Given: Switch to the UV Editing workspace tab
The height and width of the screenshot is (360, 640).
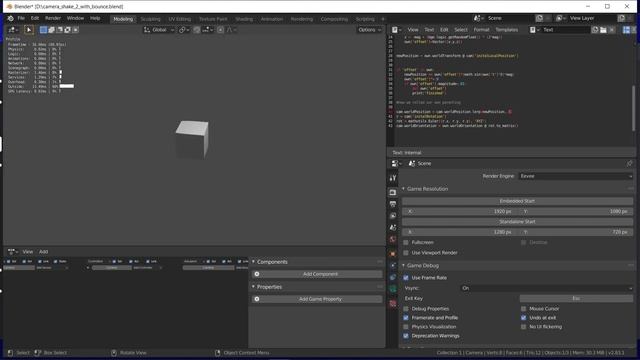Looking at the screenshot, I should (180, 19).
